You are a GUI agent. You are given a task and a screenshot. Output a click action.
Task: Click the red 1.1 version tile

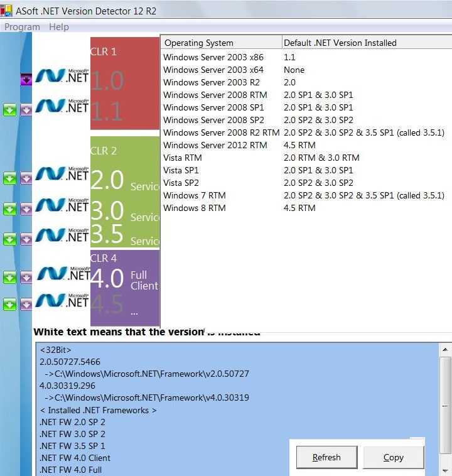point(107,111)
